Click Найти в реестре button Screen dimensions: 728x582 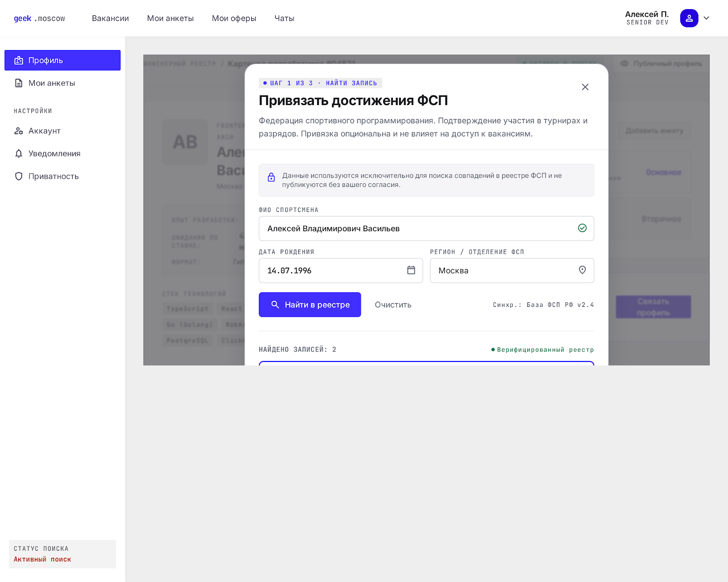[310, 305]
